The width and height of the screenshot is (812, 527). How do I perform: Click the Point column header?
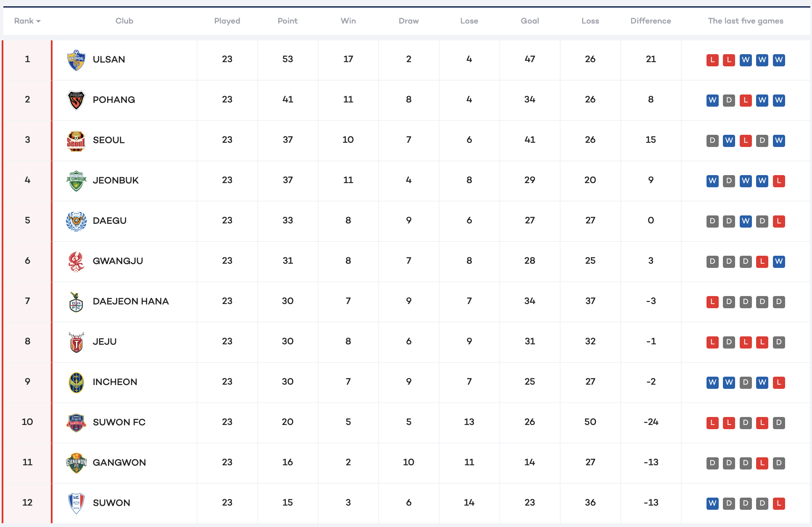click(287, 21)
